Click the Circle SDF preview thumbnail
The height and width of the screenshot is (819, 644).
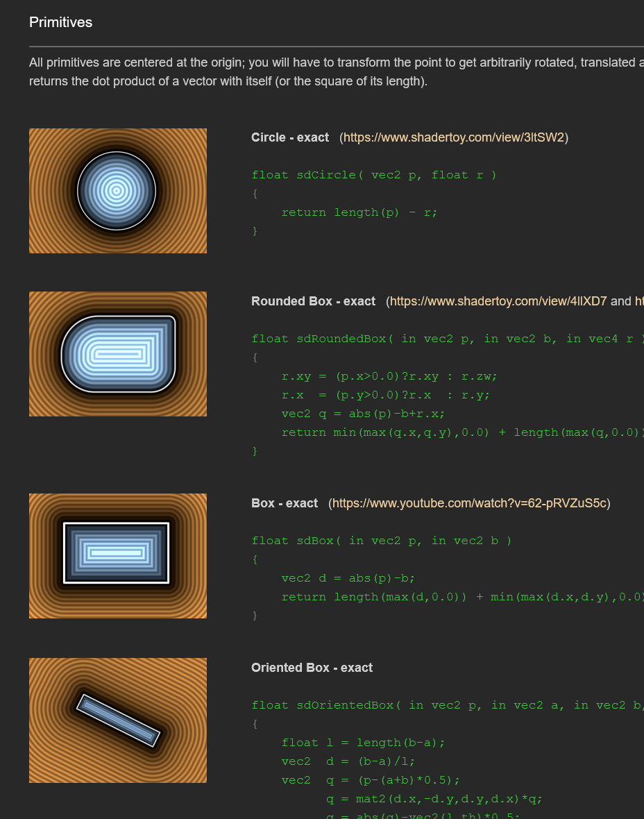pos(118,191)
